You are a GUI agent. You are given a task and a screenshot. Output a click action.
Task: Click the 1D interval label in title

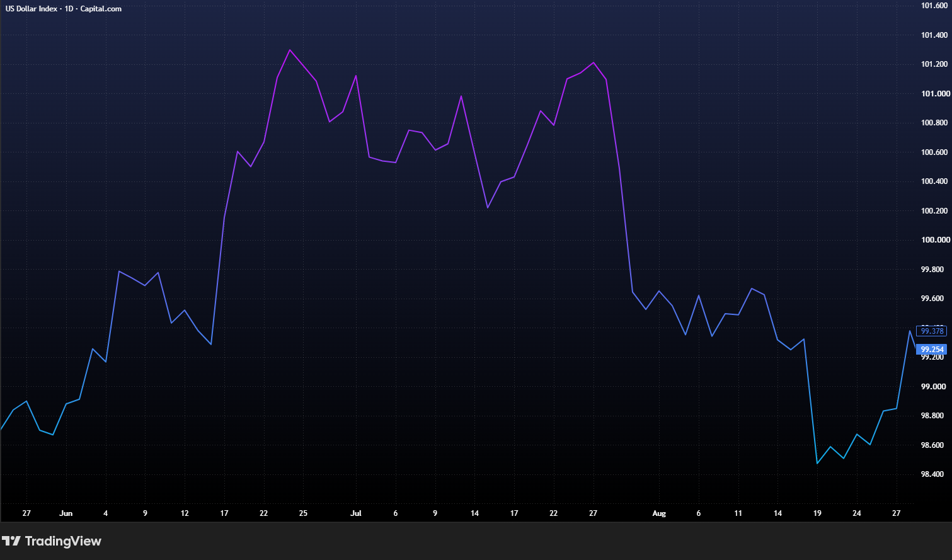[x=69, y=9]
